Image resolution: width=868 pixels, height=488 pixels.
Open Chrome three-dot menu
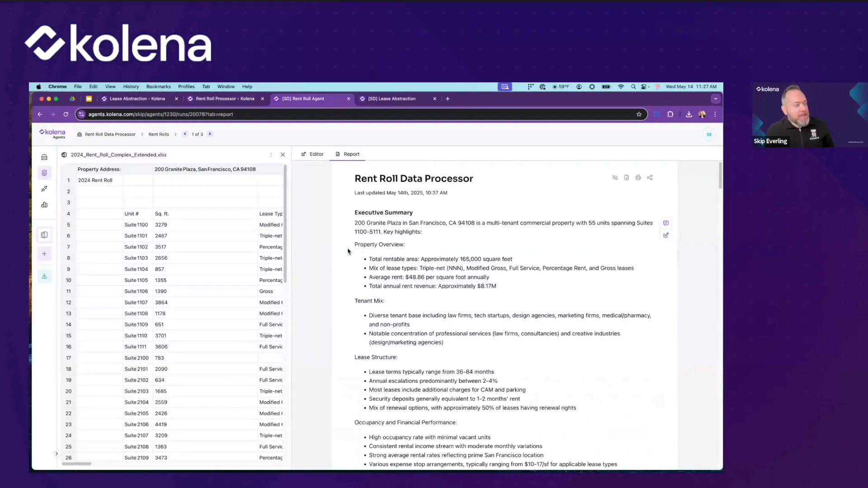pyautogui.click(x=715, y=114)
